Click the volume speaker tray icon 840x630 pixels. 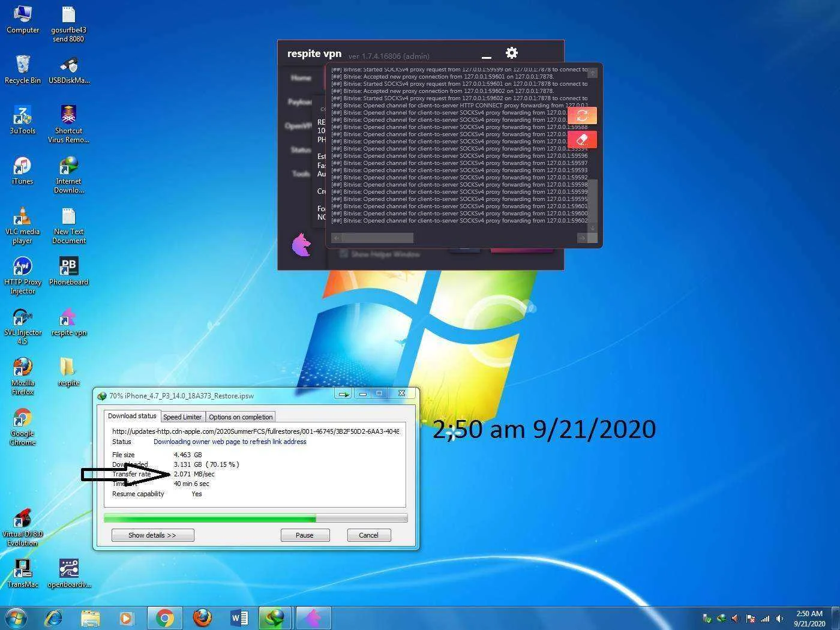coord(779,618)
